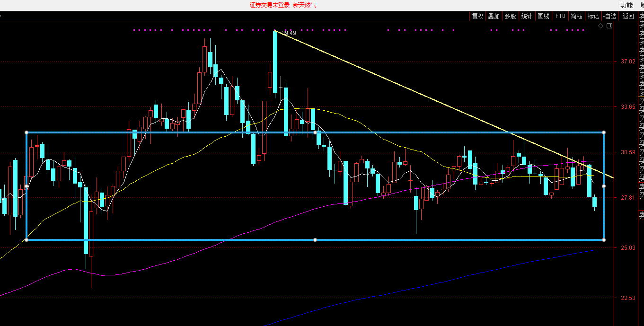Click the 33.65 price axis label
The image size is (644, 326).
628,107
